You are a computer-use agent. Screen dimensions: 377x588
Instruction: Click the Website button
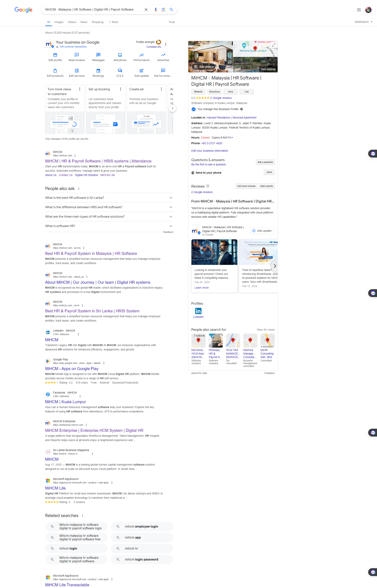point(198,92)
